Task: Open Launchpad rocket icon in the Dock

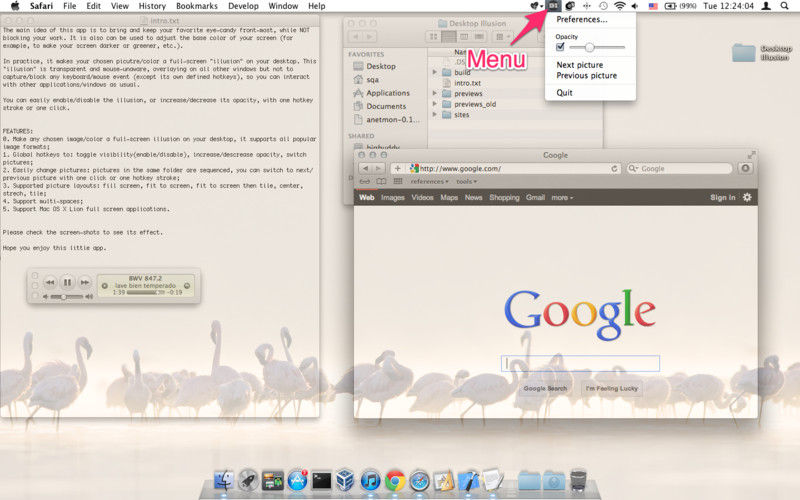Action: (x=248, y=480)
